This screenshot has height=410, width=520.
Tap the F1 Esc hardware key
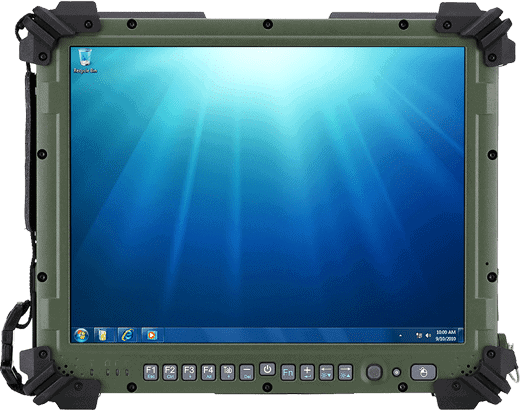tap(151, 372)
